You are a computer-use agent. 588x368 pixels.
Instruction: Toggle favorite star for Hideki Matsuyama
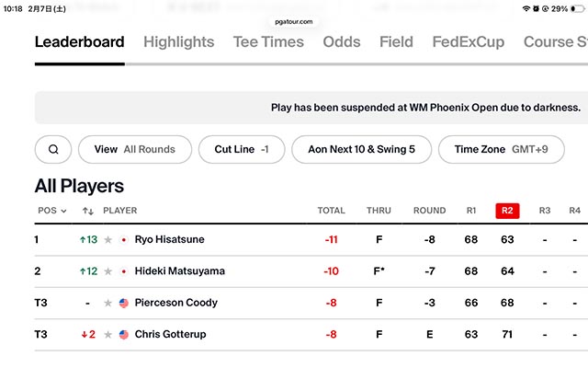pyautogui.click(x=108, y=271)
